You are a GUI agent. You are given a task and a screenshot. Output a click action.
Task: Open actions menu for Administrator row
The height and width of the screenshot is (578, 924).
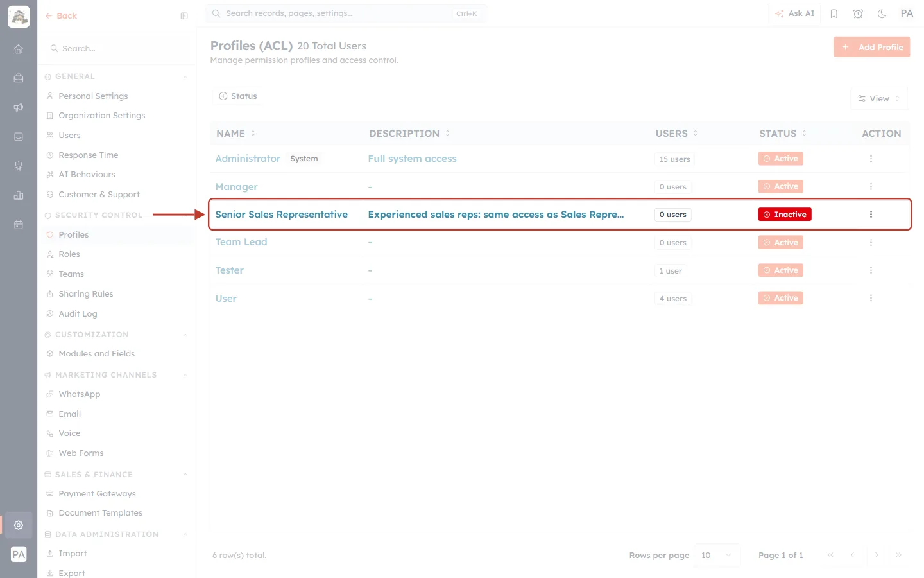[871, 159]
